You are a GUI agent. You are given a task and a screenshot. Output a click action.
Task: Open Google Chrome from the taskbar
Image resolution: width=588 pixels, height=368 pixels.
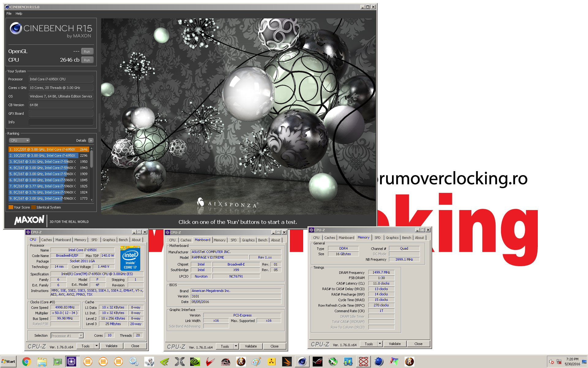[26, 362]
